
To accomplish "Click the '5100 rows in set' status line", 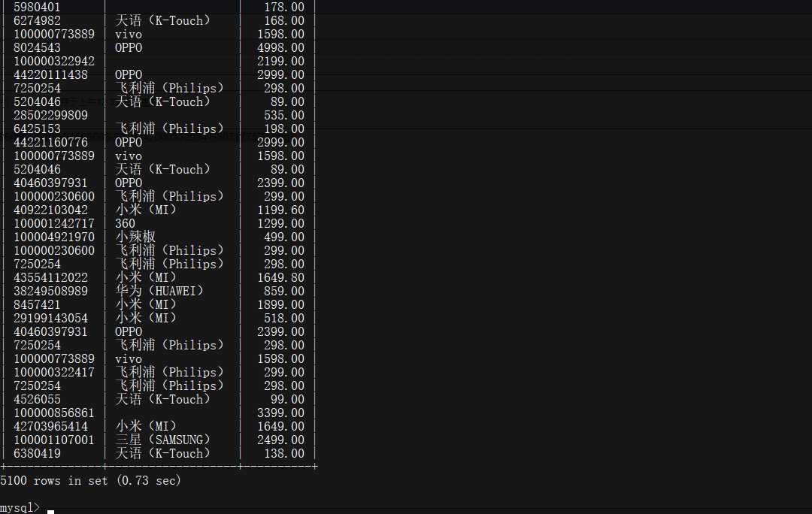I will (91, 481).
